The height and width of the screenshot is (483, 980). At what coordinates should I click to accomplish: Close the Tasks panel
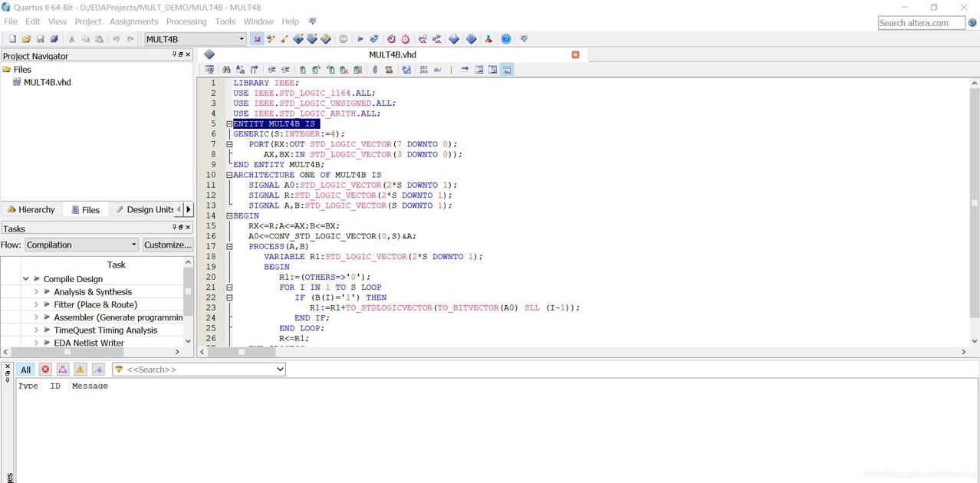(x=189, y=228)
